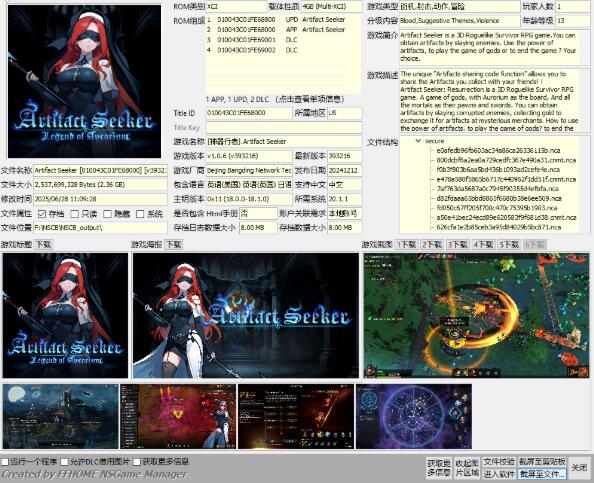The width and height of the screenshot is (594, 483).
Task: Open the purple constellation wheel screenshot thumbnail
Action: click(414, 416)
